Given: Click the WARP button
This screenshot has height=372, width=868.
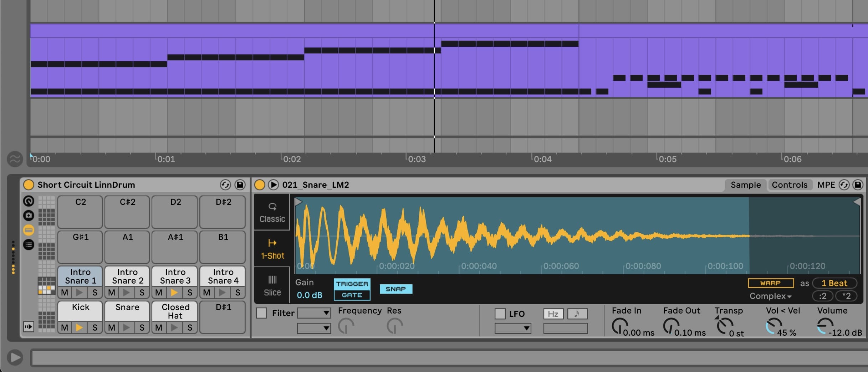Looking at the screenshot, I should [770, 283].
